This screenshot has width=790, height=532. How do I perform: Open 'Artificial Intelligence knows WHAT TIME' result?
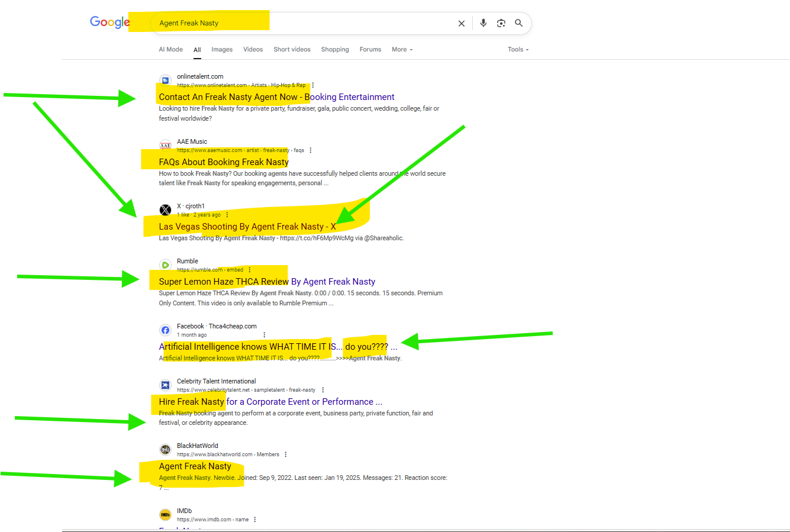pos(278,347)
